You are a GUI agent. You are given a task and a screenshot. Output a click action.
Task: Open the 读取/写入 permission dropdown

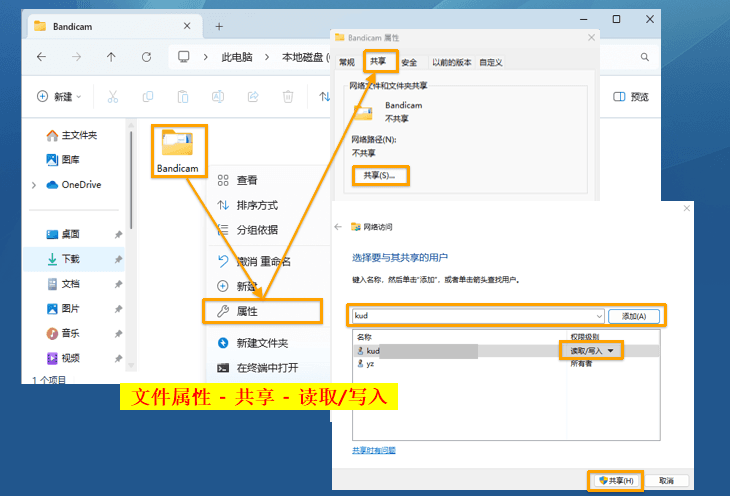pos(592,351)
